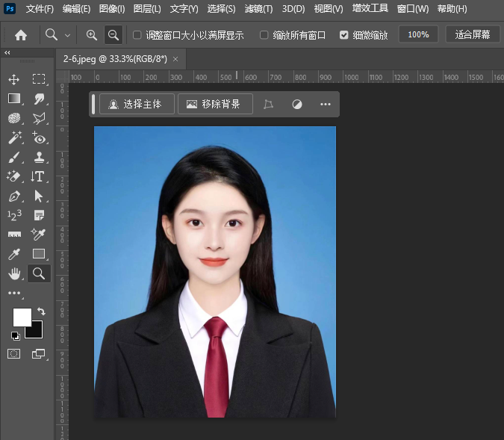
Task: Expand the toolbar with double-arrow chevron
Action: (x=7, y=53)
